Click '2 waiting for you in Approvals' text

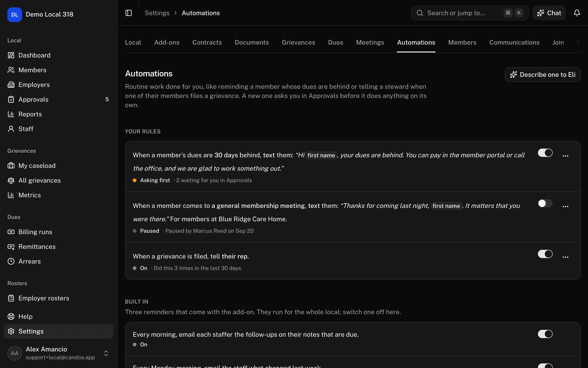click(214, 180)
